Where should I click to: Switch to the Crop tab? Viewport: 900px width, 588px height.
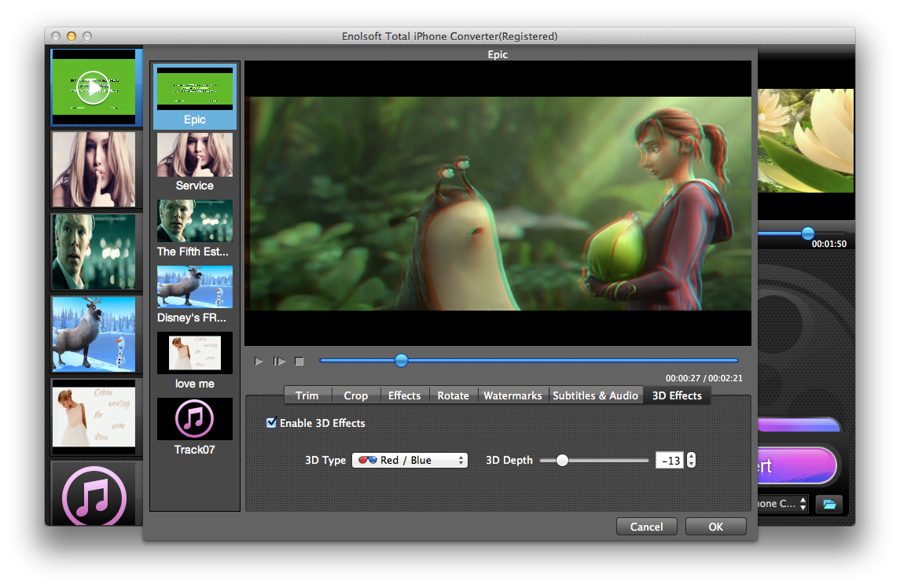pos(356,395)
